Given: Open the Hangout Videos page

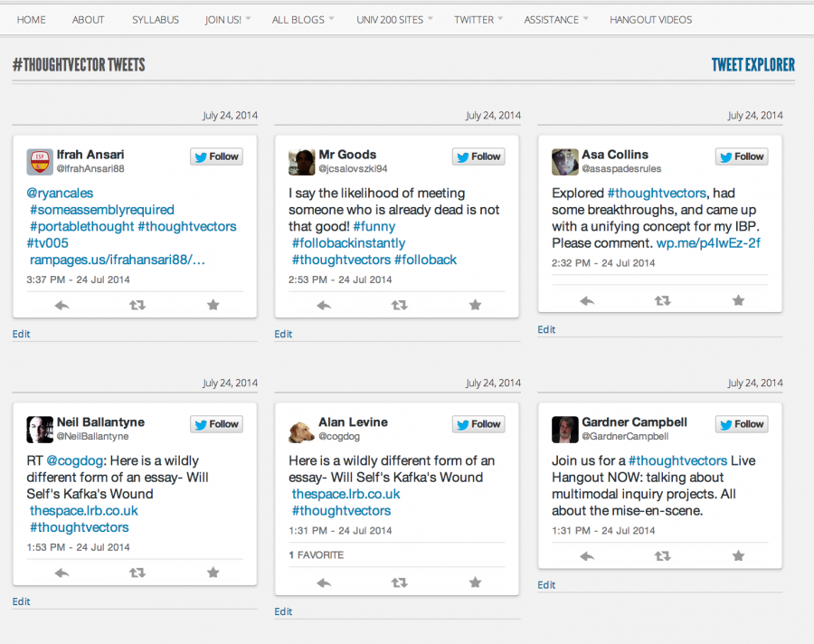Looking at the screenshot, I should [650, 20].
